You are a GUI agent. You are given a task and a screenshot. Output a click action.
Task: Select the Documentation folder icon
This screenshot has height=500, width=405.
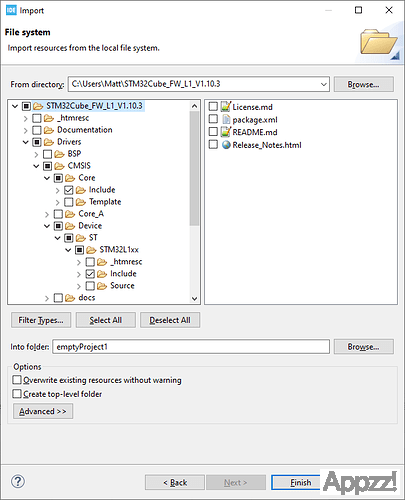coord(49,130)
